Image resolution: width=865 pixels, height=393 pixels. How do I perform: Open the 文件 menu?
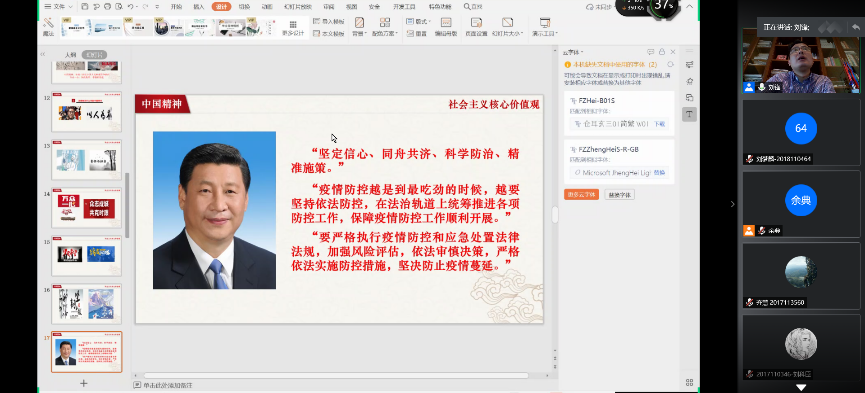[58, 7]
